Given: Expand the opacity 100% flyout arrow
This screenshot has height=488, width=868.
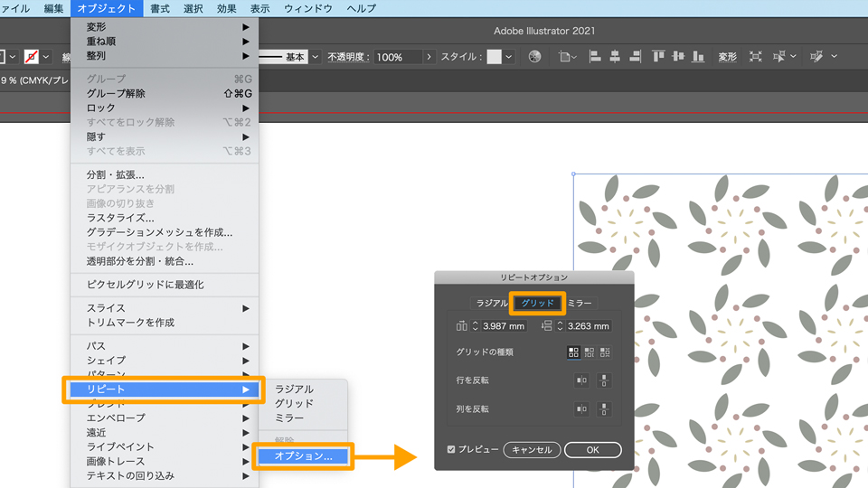Looking at the screenshot, I should (429, 56).
